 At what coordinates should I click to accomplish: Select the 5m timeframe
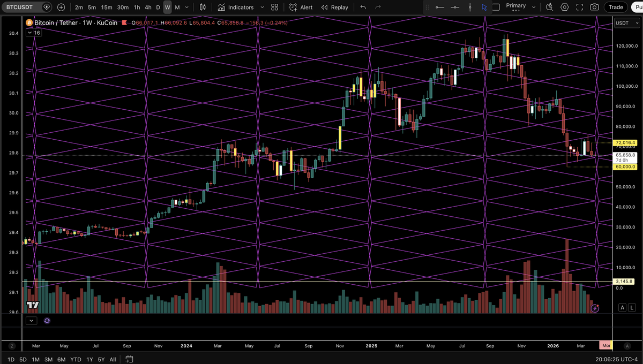(92, 7)
